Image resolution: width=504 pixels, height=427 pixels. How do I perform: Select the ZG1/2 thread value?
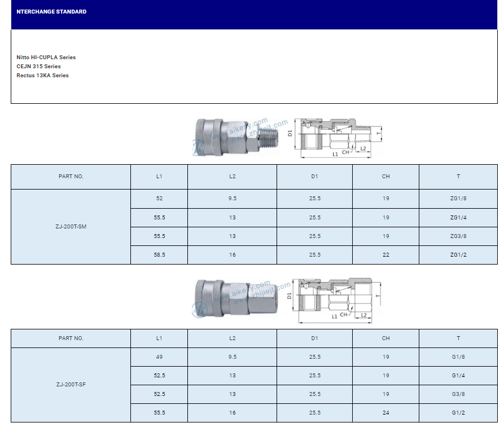pos(458,255)
